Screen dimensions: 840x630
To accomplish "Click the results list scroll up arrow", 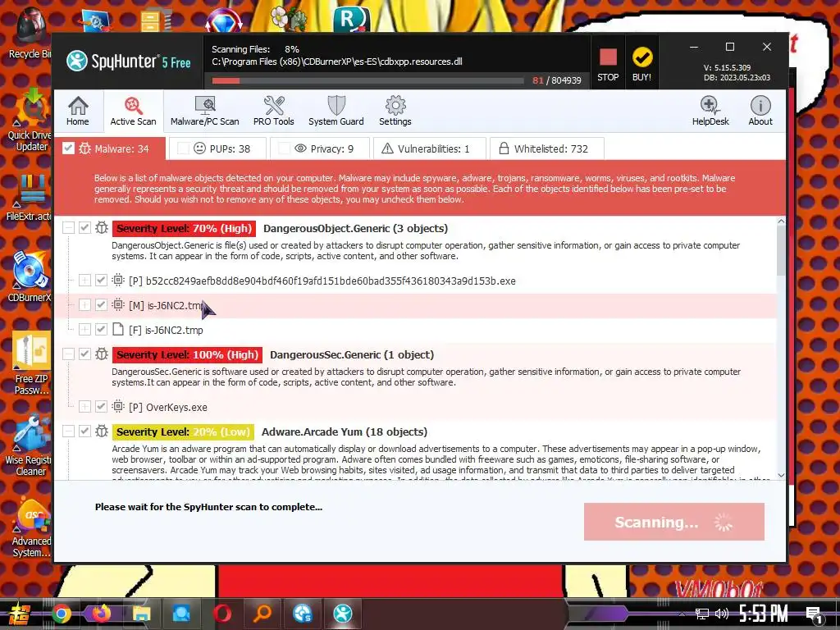I will point(781,221).
